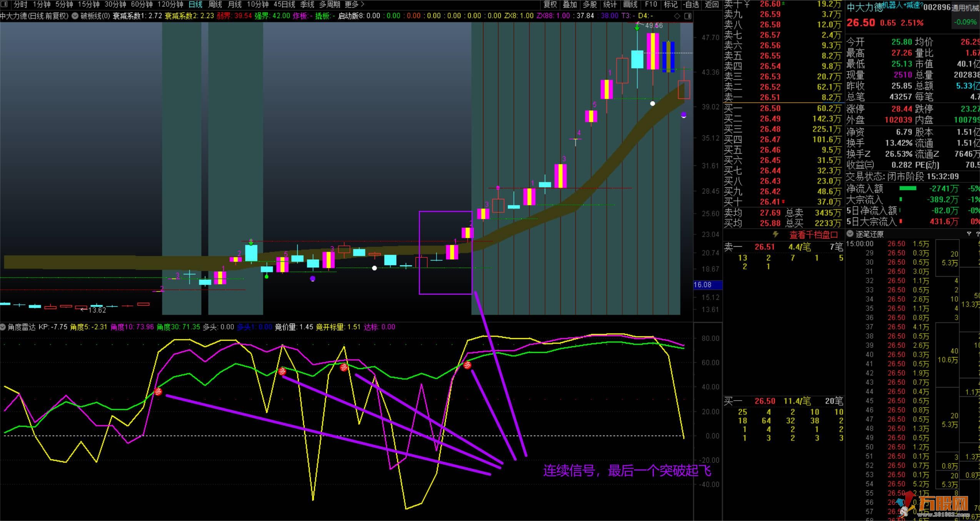Viewport: 980px width, 521px height.
Task: Open the 角度雷达 indicator dropdown circle
Action: [3, 327]
